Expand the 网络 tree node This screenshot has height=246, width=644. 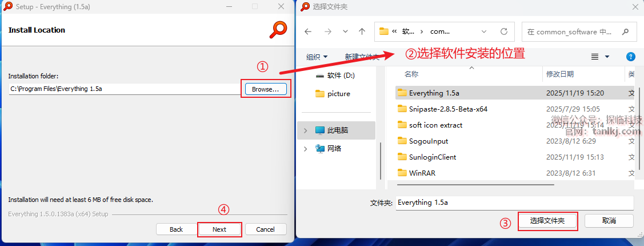[x=305, y=149]
